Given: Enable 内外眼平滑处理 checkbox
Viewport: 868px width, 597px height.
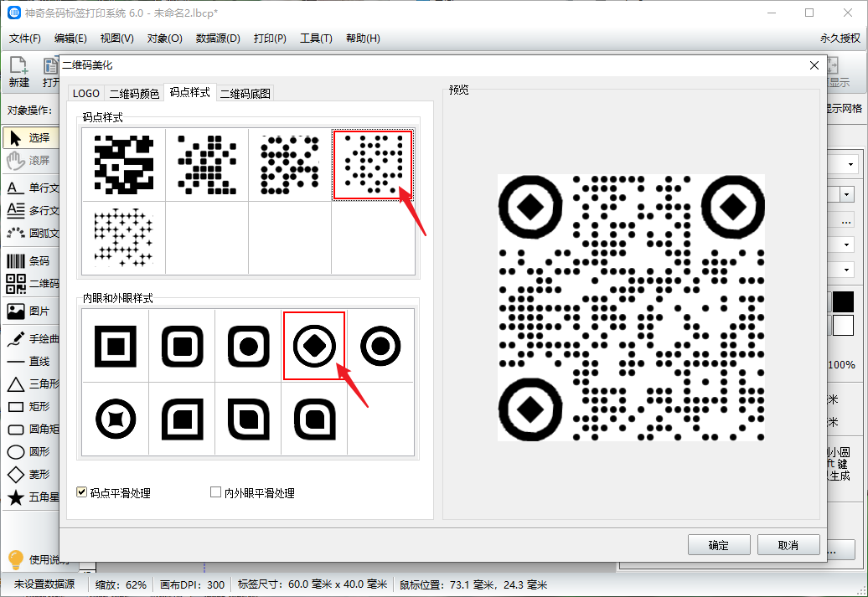Looking at the screenshot, I should (216, 491).
